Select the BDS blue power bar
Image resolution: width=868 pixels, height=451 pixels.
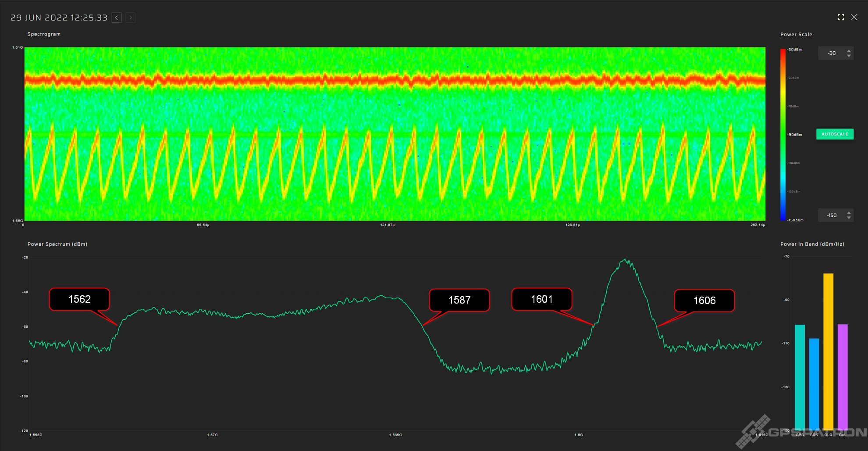[814, 384]
